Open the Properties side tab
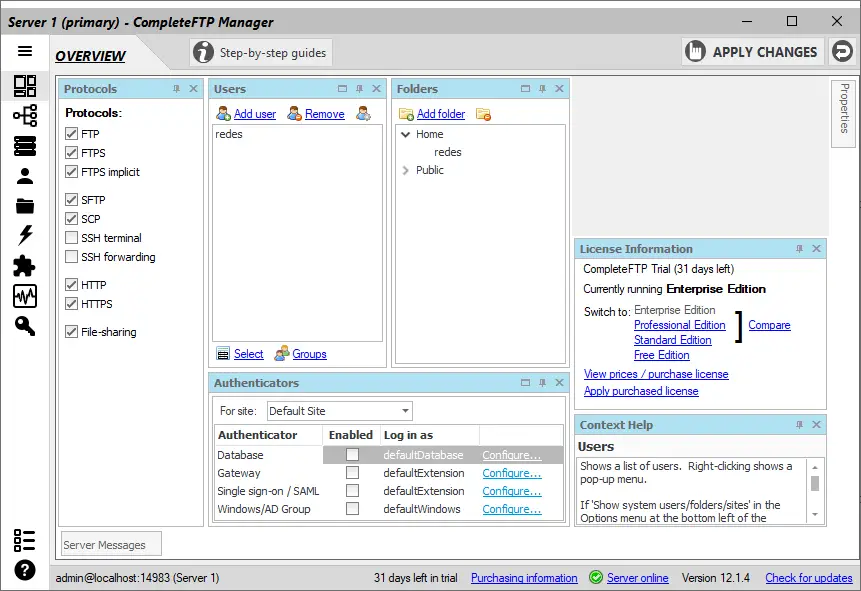The height and width of the screenshot is (591, 861). (x=844, y=114)
